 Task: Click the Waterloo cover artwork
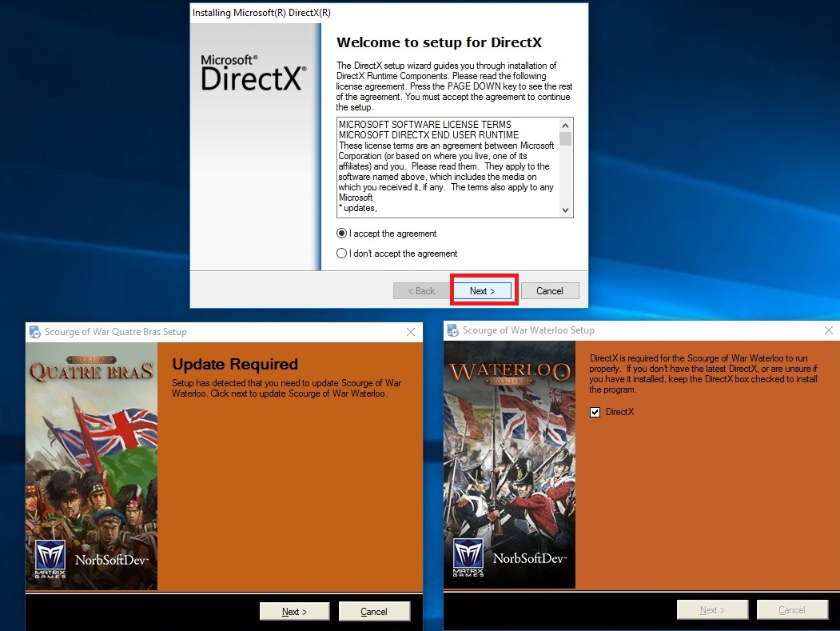point(509,465)
